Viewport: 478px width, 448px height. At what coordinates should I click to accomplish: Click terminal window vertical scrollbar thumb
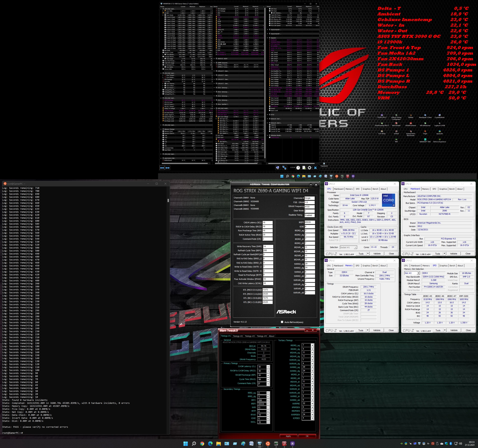click(168, 200)
